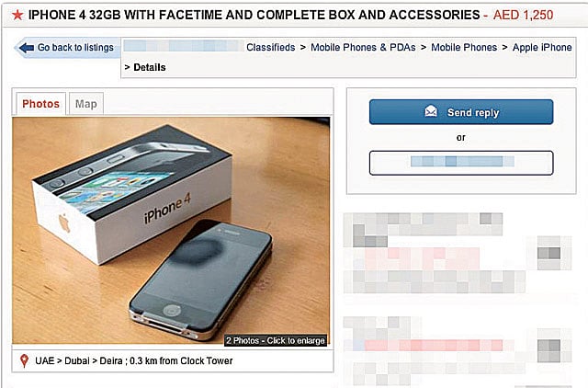This screenshot has width=588, height=388.
Task: Open Apple iPhone category breadcrumb
Action: point(542,47)
